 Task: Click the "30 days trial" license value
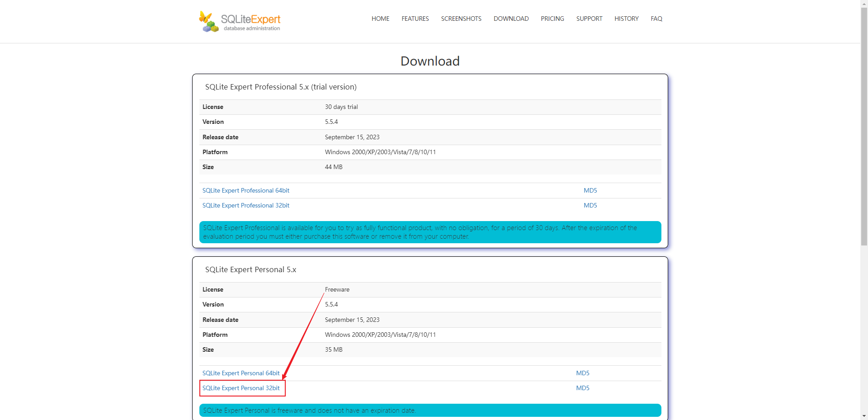(x=341, y=107)
